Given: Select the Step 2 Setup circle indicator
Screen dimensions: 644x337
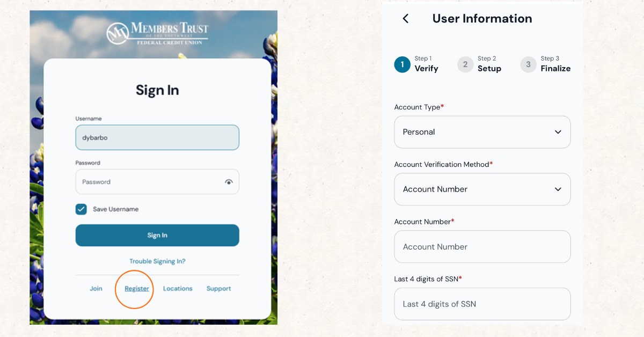Looking at the screenshot, I should coord(465,64).
